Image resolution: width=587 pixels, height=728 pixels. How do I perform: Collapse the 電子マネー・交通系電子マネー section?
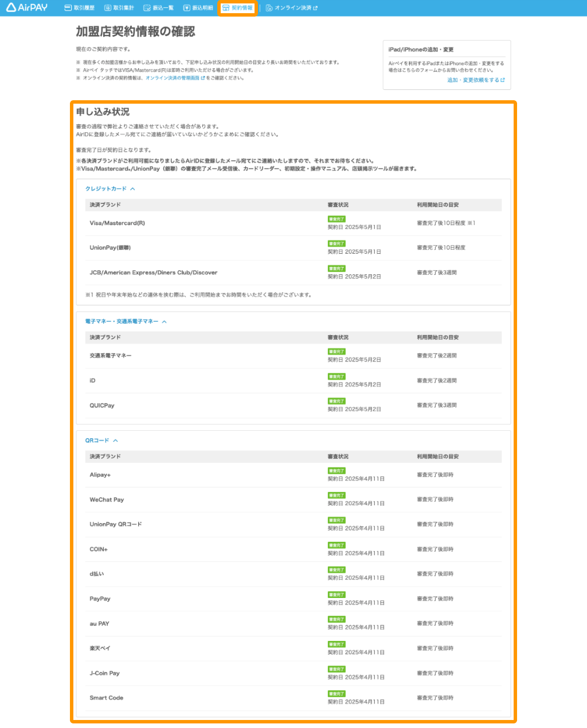pos(164,322)
